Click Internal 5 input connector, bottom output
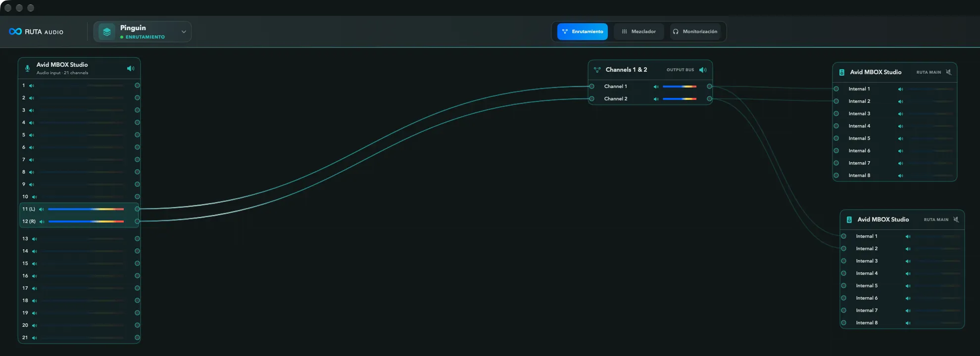This screenshot has width=980, height=356. coord(844,286)
